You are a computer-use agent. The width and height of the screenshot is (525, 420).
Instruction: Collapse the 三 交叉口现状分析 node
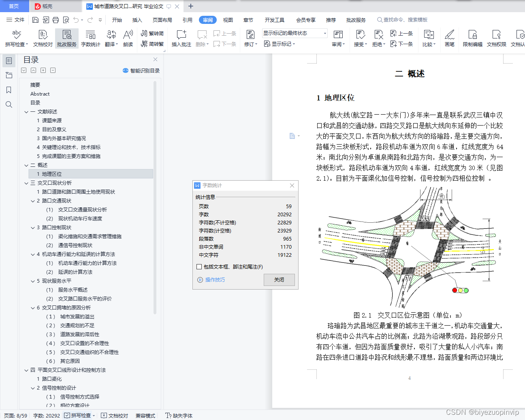pos(26,183)
